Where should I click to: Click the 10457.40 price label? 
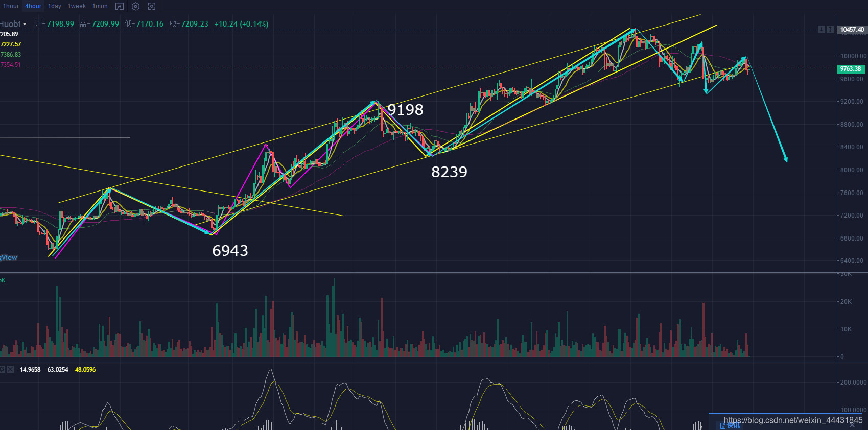point(852,30)
